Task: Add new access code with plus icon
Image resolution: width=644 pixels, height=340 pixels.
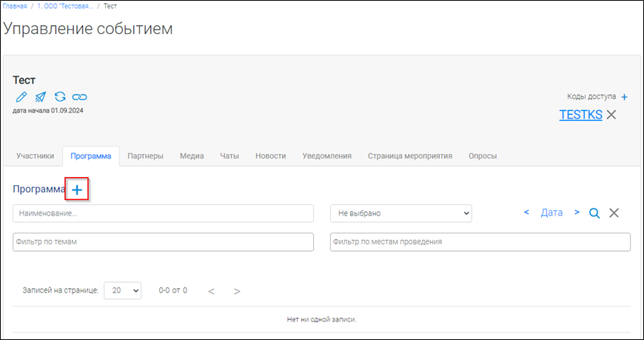Action: tap(624, 97)
